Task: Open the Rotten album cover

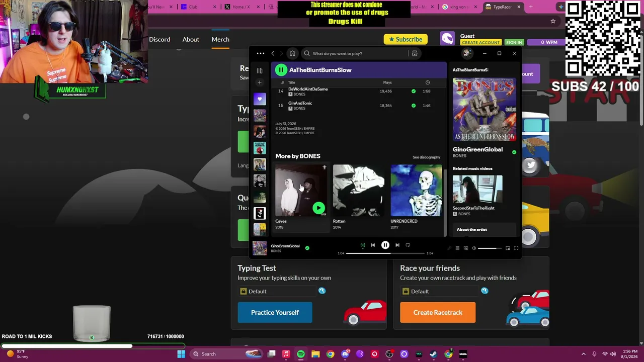Action: click(x=358, y=191)
